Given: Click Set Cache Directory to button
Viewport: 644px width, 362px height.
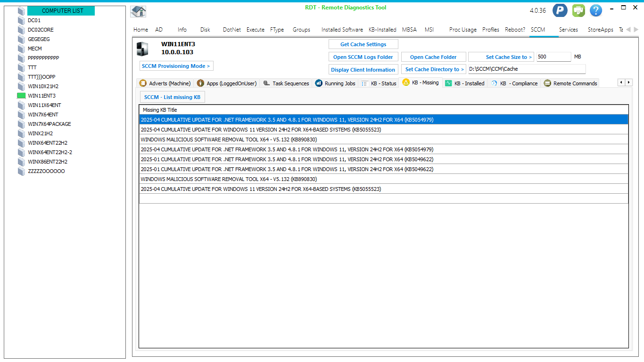Looking at the screenshot, I should (433, 69).
